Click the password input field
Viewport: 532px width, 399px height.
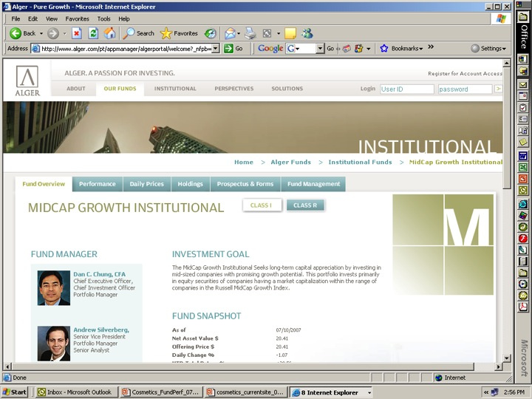point(465,89)
